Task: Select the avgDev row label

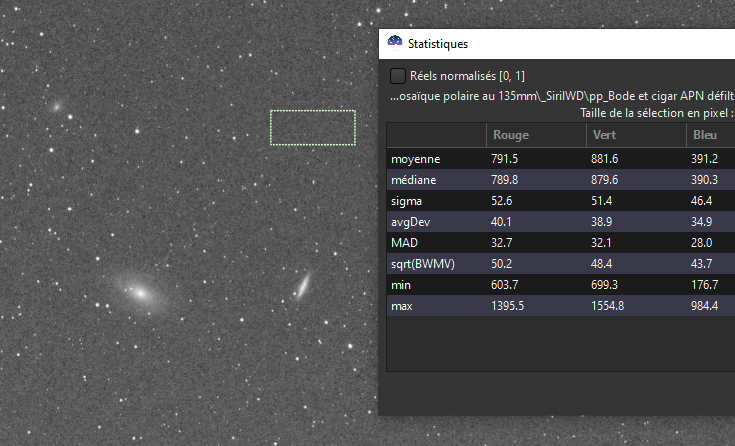Action: (410, 222)
